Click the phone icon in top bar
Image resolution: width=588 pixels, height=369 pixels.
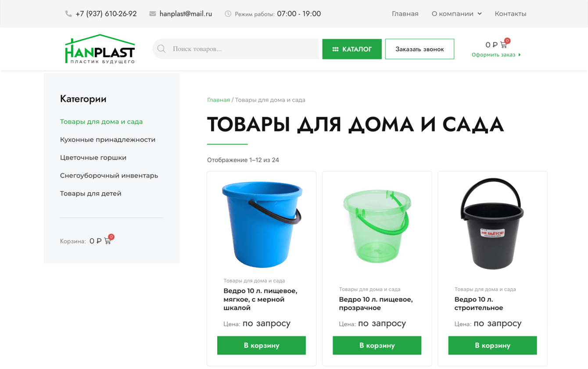click(68, 14)
